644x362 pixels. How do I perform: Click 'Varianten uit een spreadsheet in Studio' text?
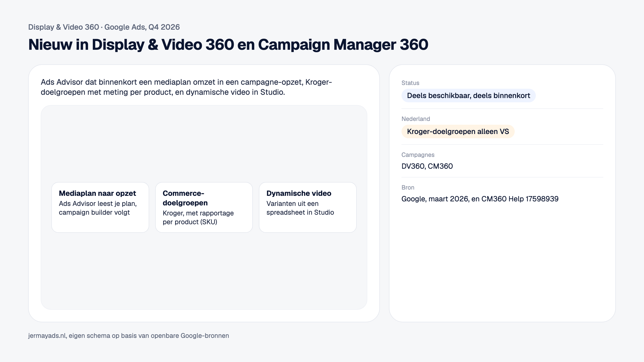pos(300,208)
